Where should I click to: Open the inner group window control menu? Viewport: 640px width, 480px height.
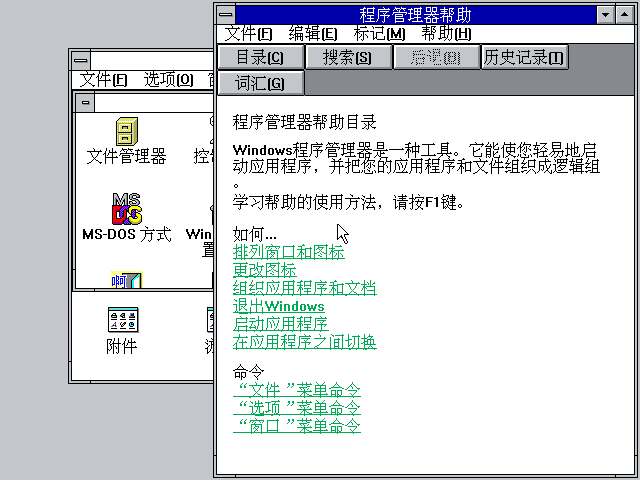[85, 102]
